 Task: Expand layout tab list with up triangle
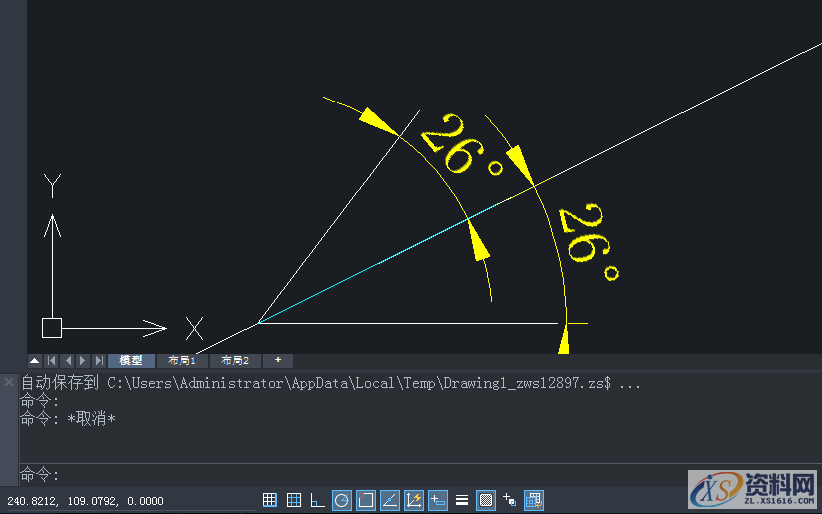point(34,360)
